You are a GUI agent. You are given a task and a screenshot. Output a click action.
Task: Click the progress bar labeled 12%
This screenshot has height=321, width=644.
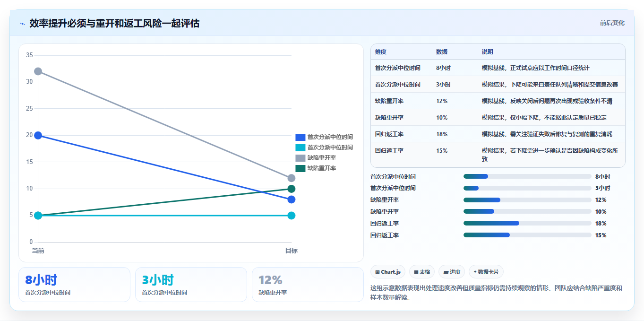(x=527, y=200)
